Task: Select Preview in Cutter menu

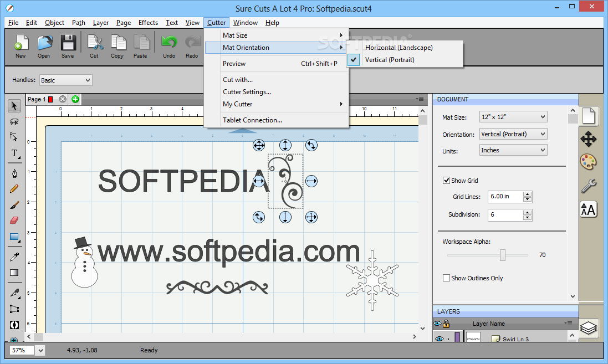Action: [276, 64]
